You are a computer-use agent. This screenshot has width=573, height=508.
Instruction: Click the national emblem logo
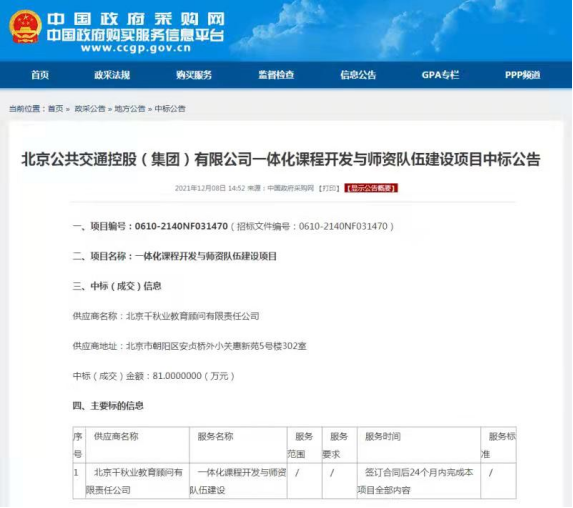tap(25, 27)
